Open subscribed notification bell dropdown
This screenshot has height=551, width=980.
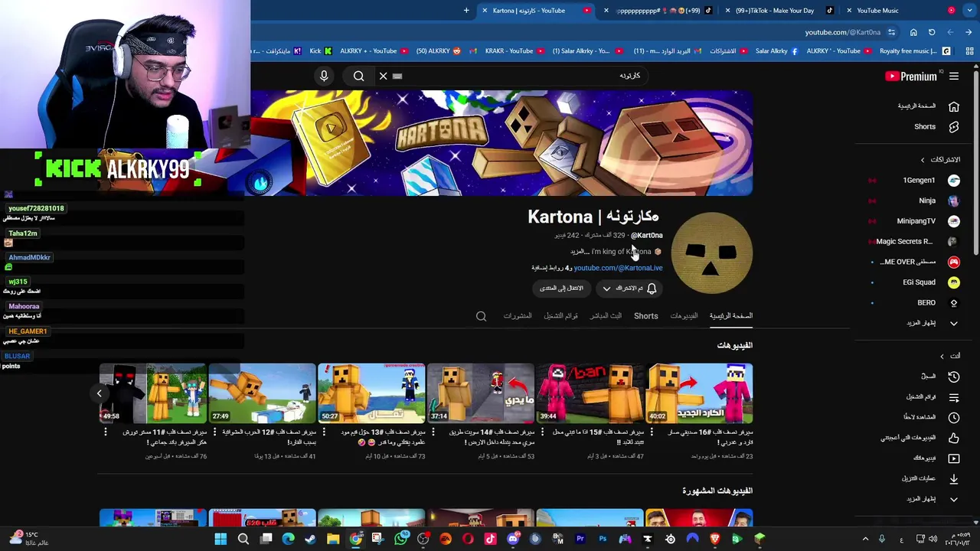point(629,289)
